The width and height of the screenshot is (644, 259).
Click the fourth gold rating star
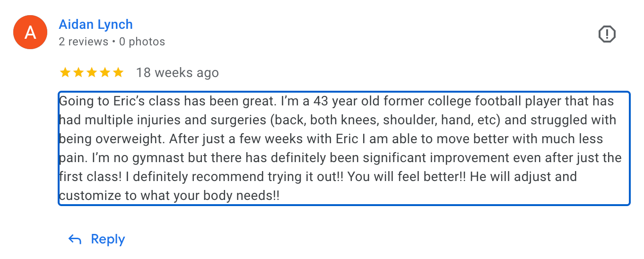tap(104, 73)
